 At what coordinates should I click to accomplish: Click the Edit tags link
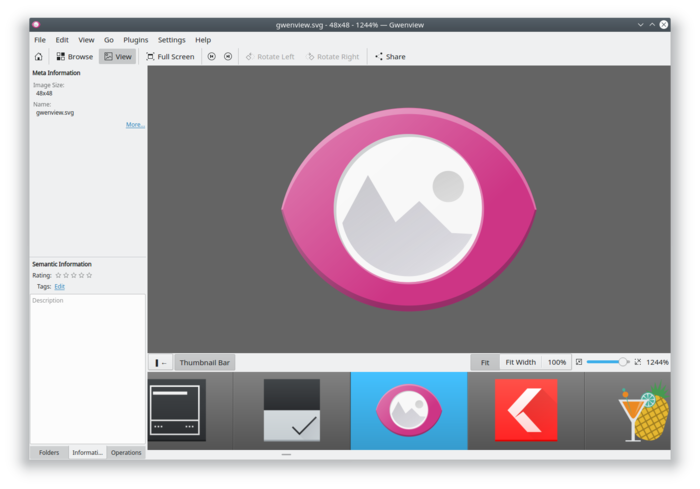59,286
